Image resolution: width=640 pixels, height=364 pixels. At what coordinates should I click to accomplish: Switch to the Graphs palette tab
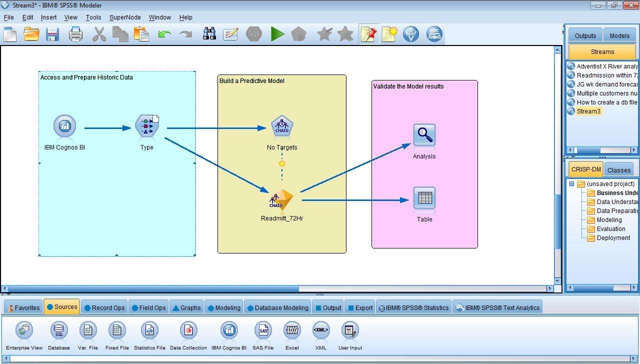186,307
